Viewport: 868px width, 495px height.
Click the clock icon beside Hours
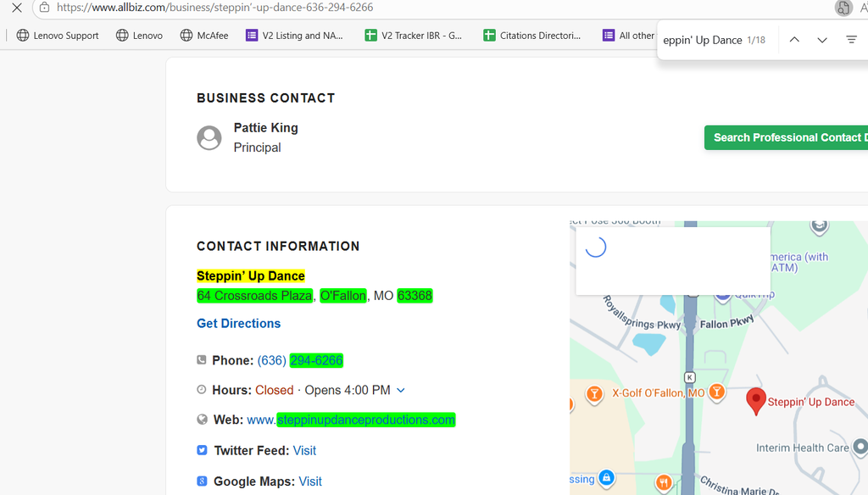tap(202, 390)
